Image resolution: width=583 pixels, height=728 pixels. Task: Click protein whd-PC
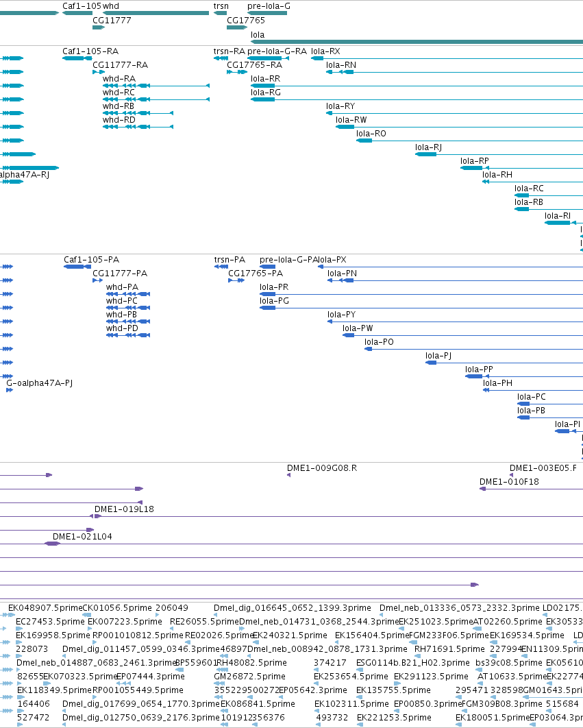click(122, 301)
